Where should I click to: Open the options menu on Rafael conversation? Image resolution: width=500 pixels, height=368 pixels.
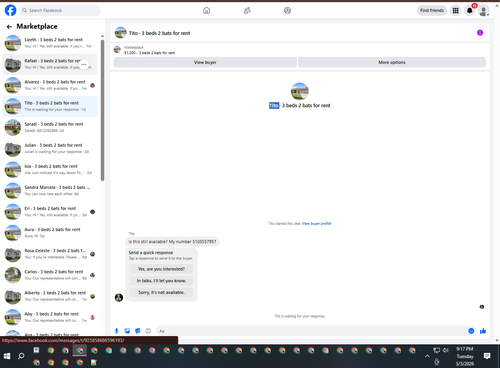tap(84, 64)
